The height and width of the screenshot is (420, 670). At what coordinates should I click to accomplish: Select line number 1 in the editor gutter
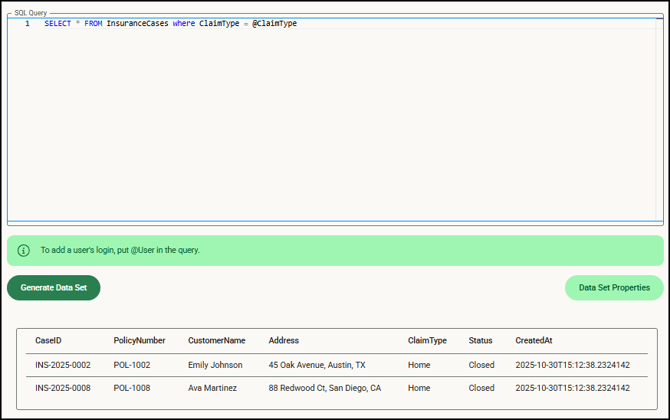[x=27, y=23]
